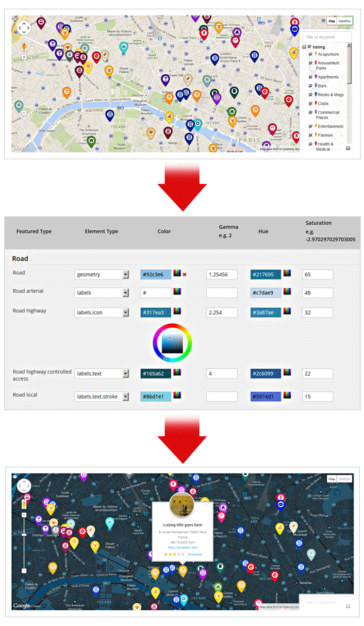The image size is (364, 626).
Task: Select Map tab on dark map
Action: coord(332,479)
